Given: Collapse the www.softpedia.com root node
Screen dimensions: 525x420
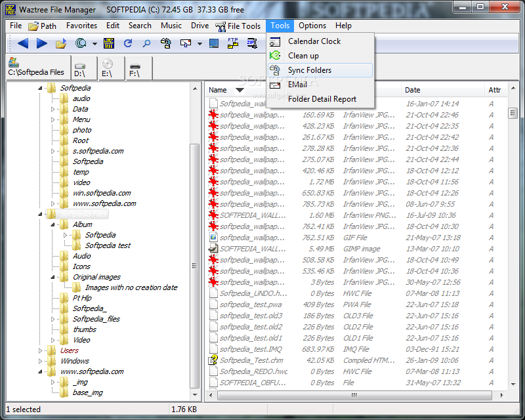Looking at the screenshot, I should pyautogui.click(x=40, y=372).
